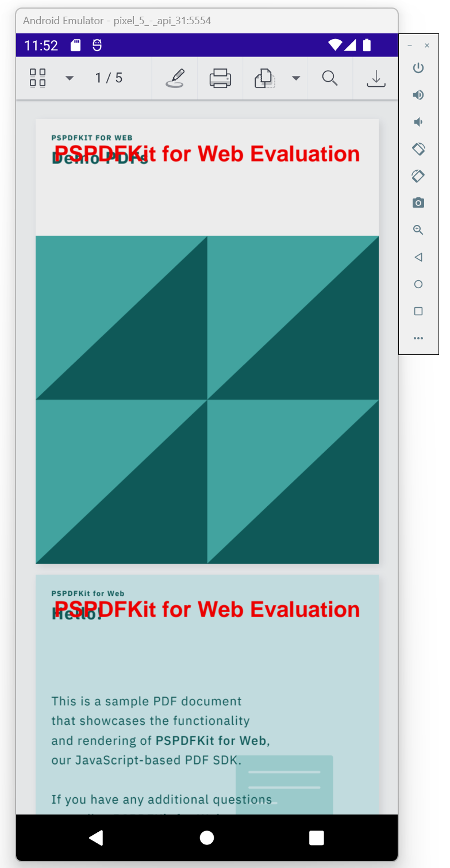Take an emulator screenshot with camera icon
Viewport: 450px width, 868px height.
pos(418,203)
